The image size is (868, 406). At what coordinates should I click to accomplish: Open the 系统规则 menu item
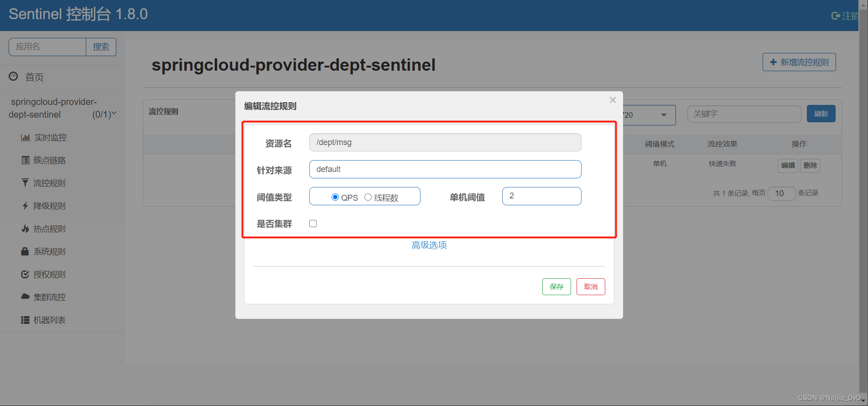coord(49,251)
